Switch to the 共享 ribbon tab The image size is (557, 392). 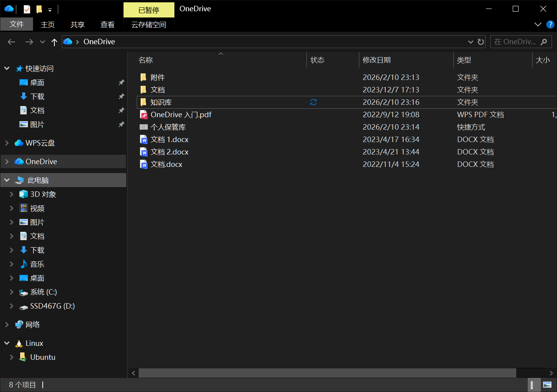click(x=78, y=24)
